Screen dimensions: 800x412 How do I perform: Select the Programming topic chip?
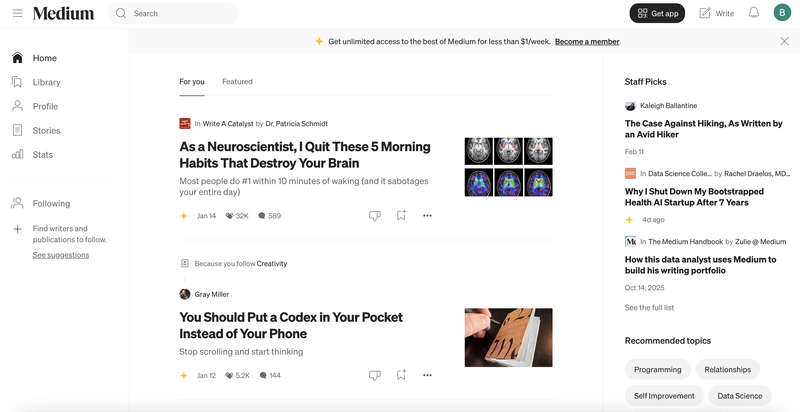click(657, 369)
